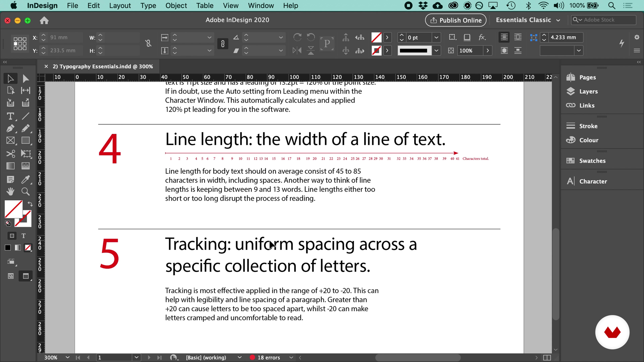Viewport: 644px width, 362px height.
Task: Select the Gap tool
Action: pos(25,90)
